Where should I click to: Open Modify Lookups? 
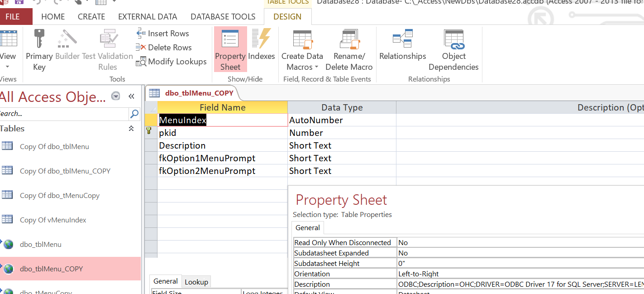pyautogui.click(x=172, y=62)
